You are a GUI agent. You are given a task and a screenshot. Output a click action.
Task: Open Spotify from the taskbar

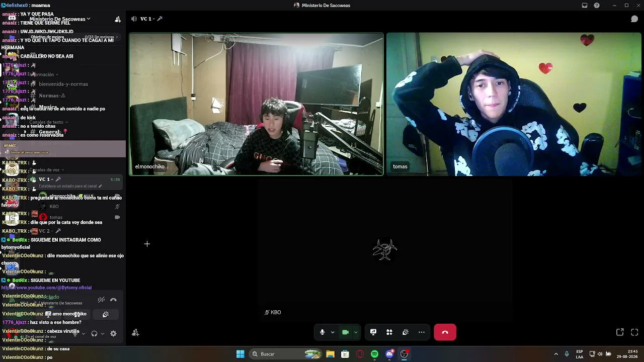pyautogui.click(x=374, y=354)
